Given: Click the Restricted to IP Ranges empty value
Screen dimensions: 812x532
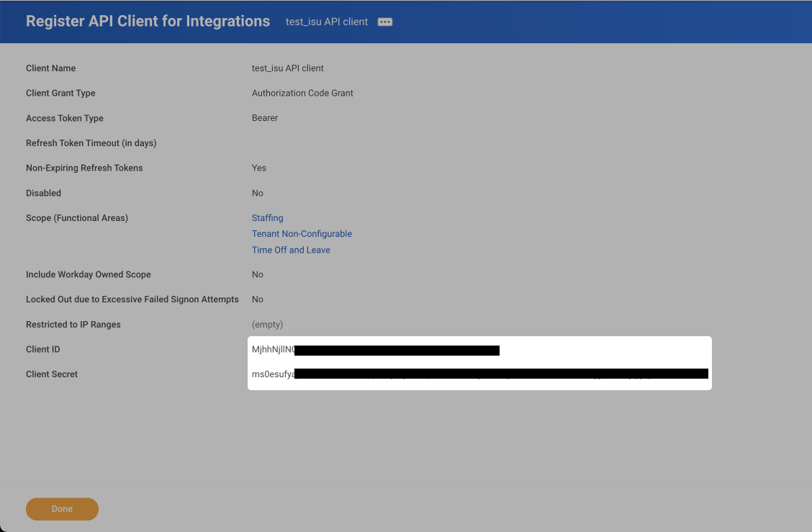Looking at the screenshot, I should tap(267, 324).
